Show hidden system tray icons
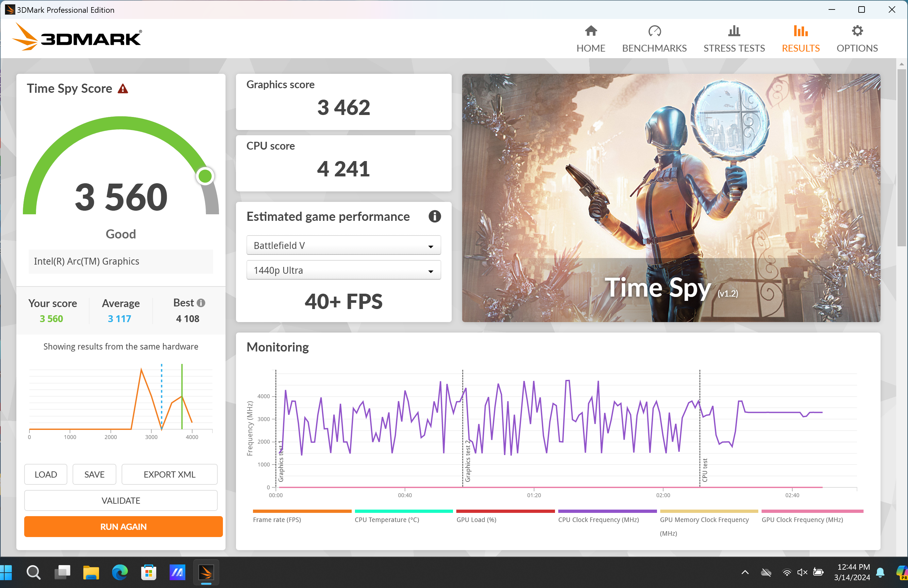908x588 pixels. (745, 572)
